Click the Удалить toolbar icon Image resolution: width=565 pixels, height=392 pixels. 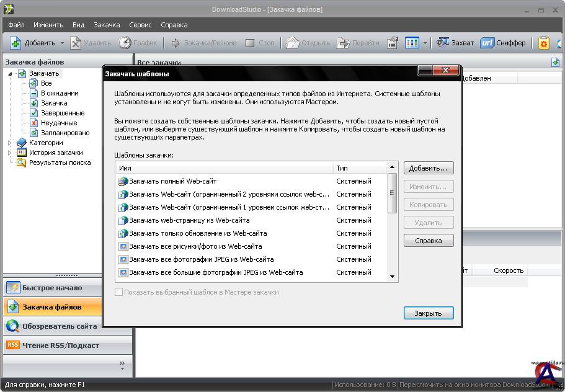[x=75, y=43]
